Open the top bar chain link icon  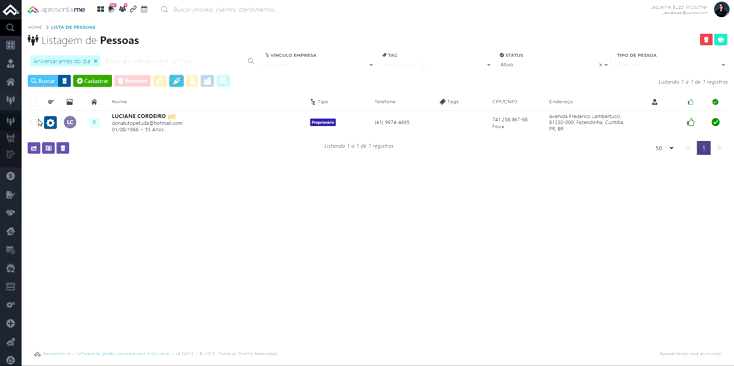(133, 9)
